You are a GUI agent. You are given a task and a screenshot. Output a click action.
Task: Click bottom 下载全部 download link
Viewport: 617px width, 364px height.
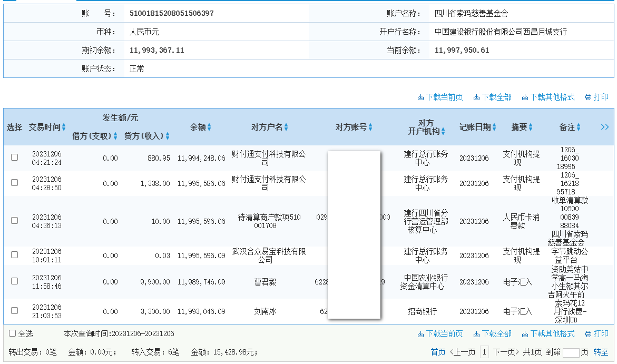click(492, 333)
